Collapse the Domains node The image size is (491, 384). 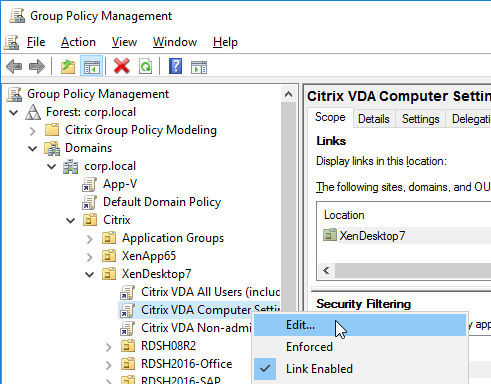[32, 148]
